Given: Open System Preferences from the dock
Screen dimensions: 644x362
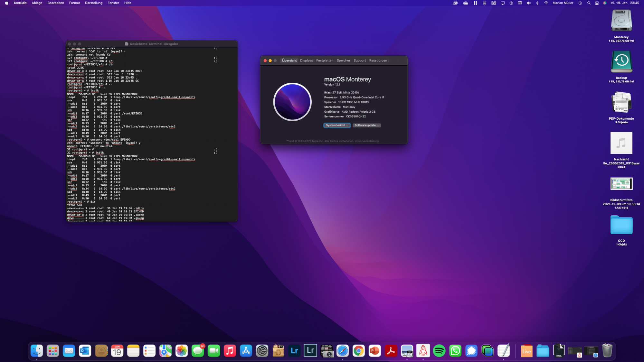Looking at the screenshot, I should [262, 351].
